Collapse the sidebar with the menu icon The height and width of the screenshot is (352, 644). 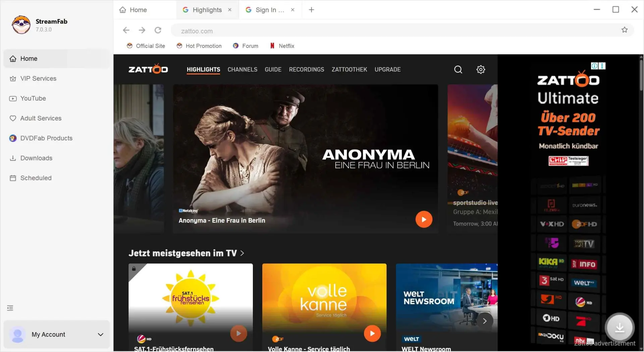10,308
